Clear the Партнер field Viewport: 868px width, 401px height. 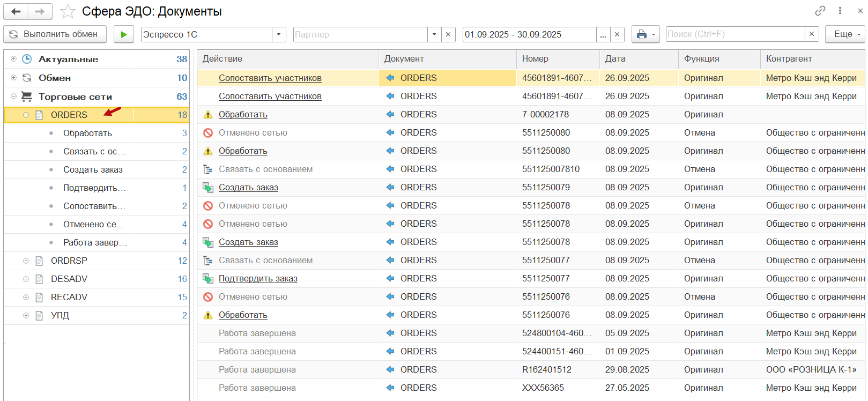[449, 34]
